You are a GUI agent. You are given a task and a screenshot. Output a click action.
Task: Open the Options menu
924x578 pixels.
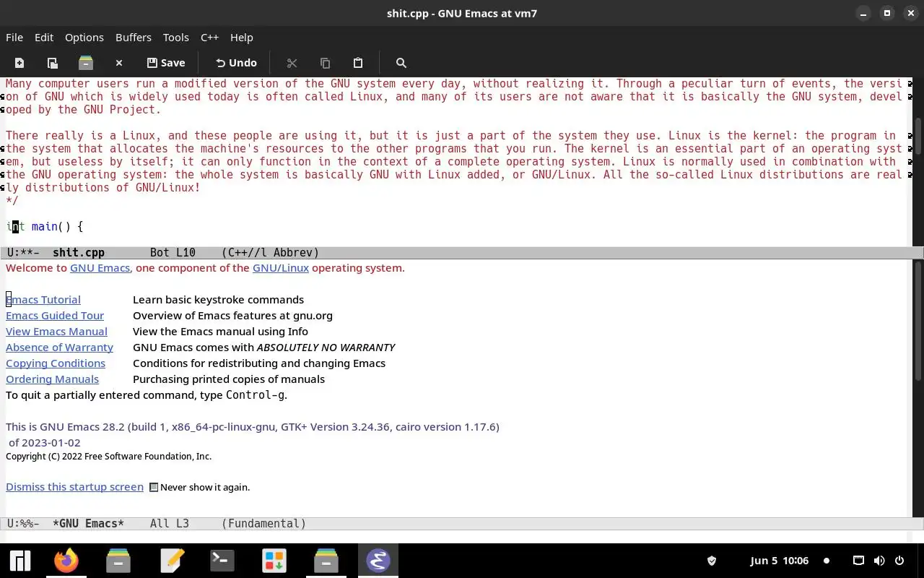pyautogui.click(x=84, y=37)
